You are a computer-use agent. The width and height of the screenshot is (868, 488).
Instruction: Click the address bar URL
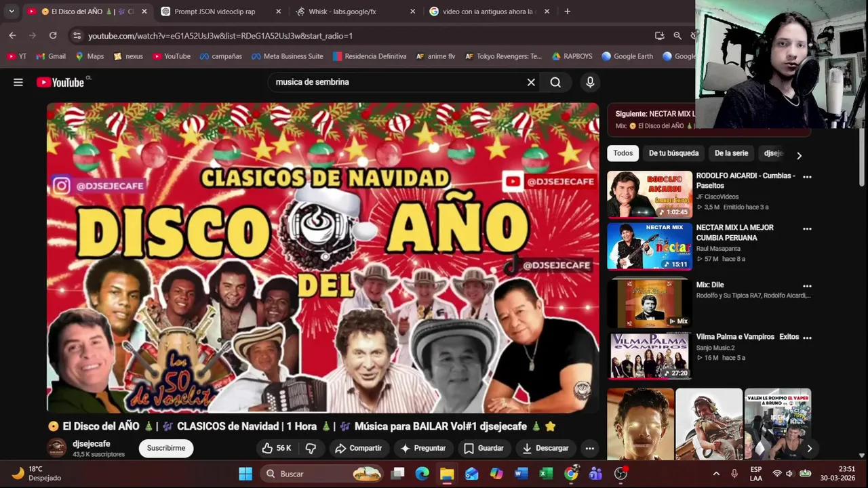click(x=220, y=35)
